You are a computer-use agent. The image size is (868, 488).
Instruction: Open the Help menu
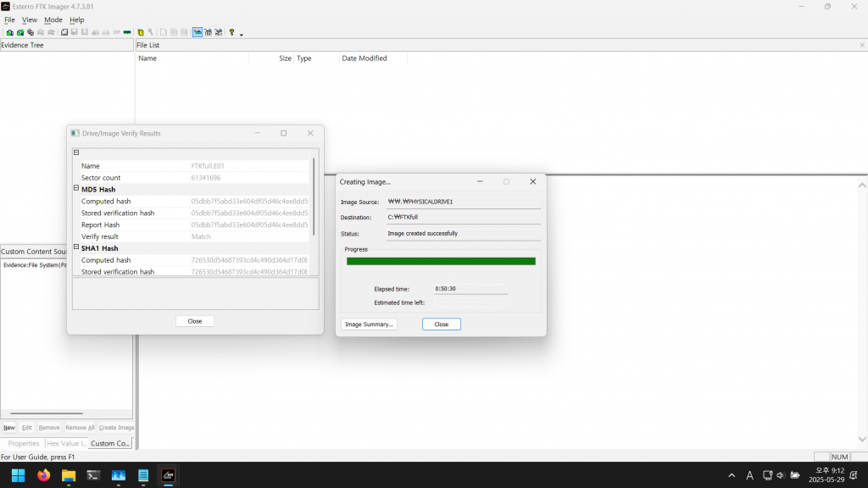77,20
